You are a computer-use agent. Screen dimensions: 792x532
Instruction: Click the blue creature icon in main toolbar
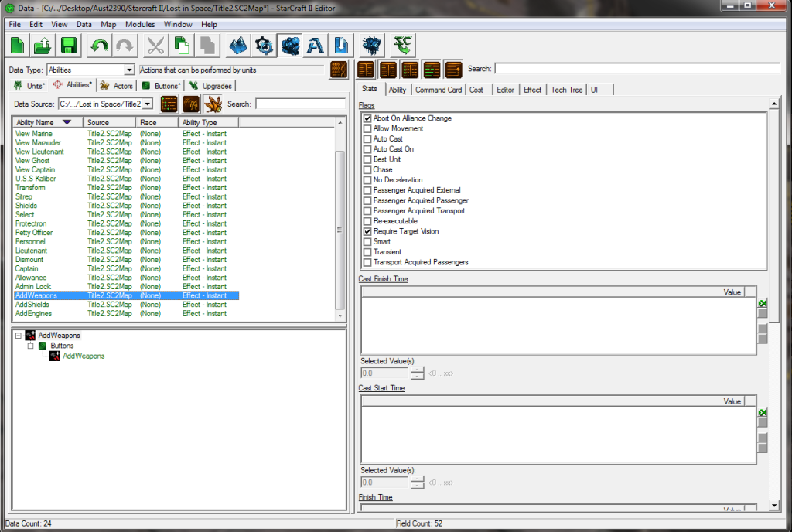[x=372, y=46]
